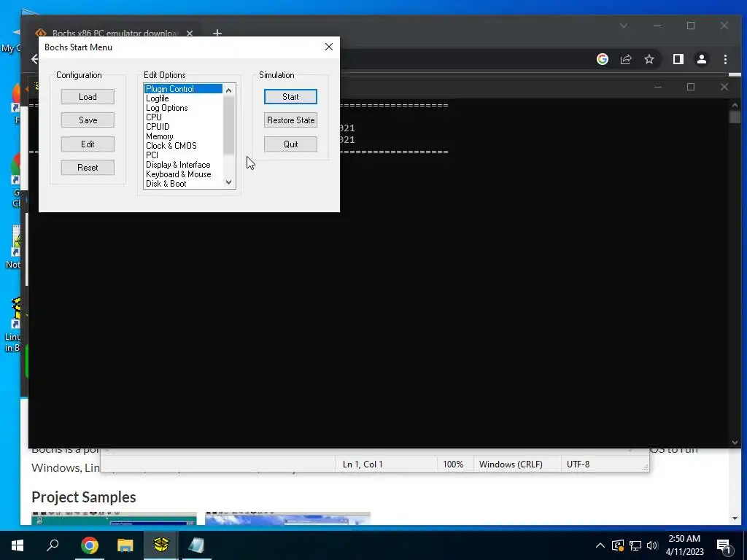The width and height of the screenshot is (747, 560).
Task: Click the Edit configuration button
Action: [88, 144]
